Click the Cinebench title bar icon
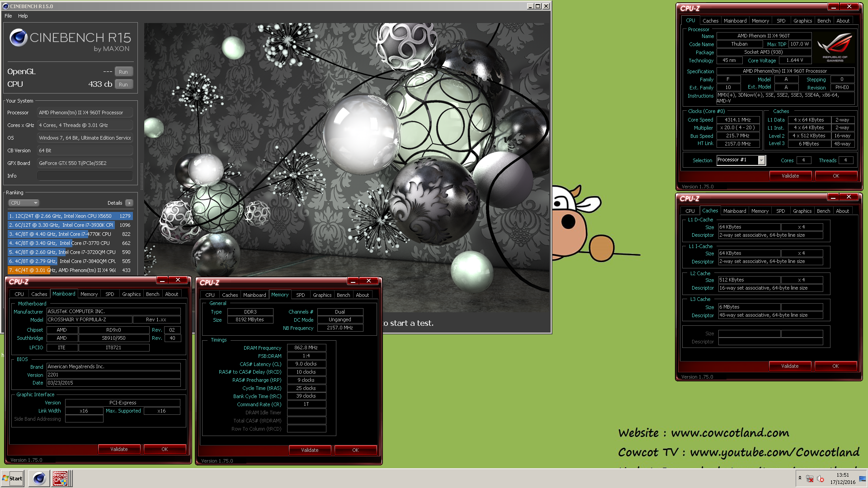 click(x=5, y=6)
